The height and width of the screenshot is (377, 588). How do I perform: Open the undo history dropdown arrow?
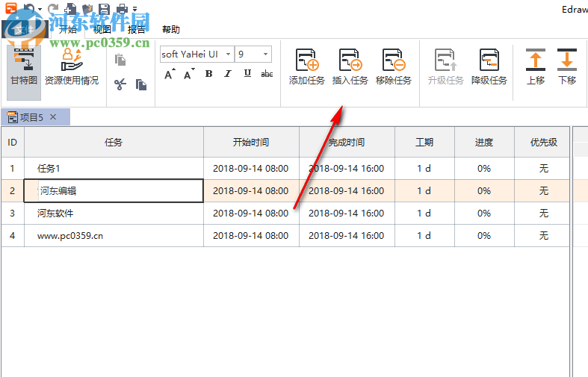click(x=40, y=9)
